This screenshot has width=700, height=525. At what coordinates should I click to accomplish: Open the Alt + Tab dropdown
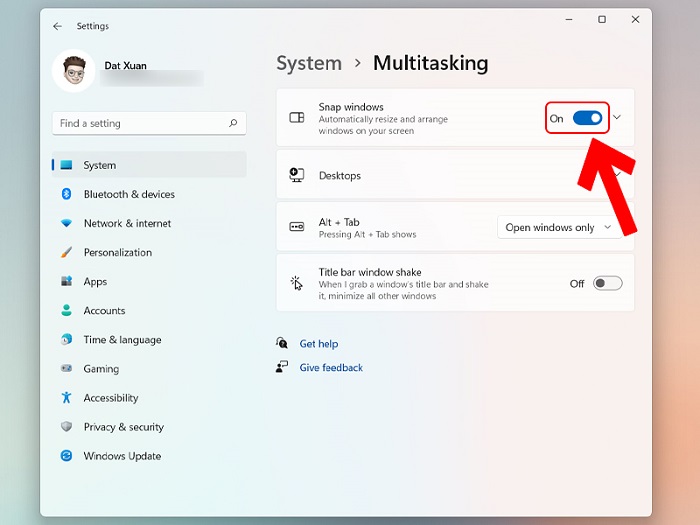[x=558, y=228]
